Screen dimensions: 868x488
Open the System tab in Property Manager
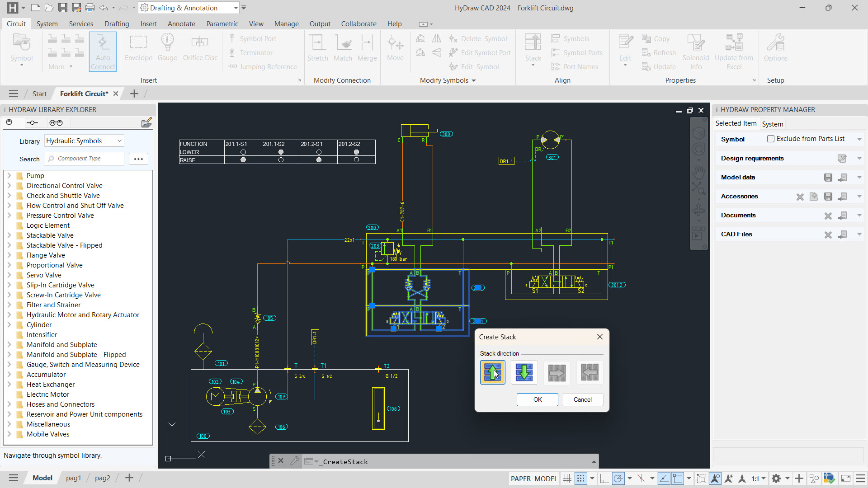[772, 124]
